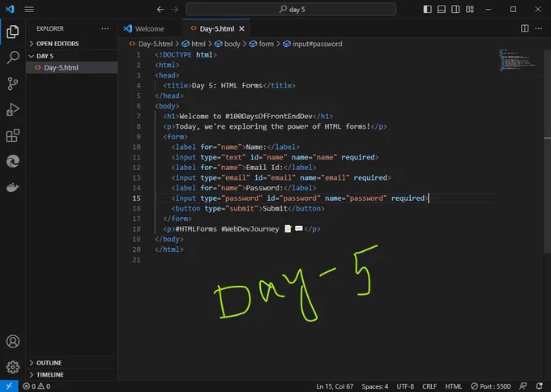The width and height of the screenshot is (551, 392).
Task: Click the editor minimap preview
Action: 517,60
